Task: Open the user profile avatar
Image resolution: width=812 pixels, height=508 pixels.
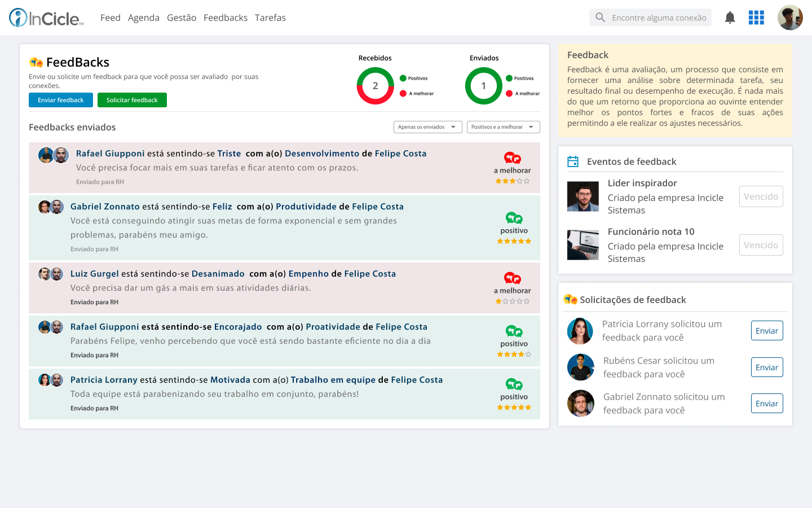Action: click(790, 17)
